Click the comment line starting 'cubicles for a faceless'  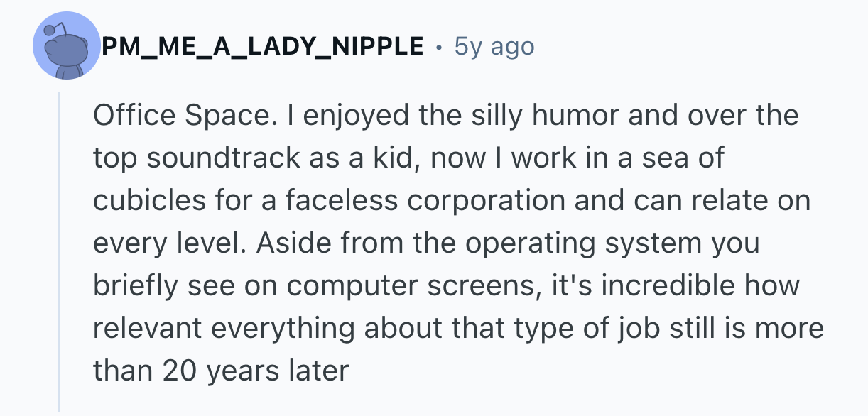point(451,200)
